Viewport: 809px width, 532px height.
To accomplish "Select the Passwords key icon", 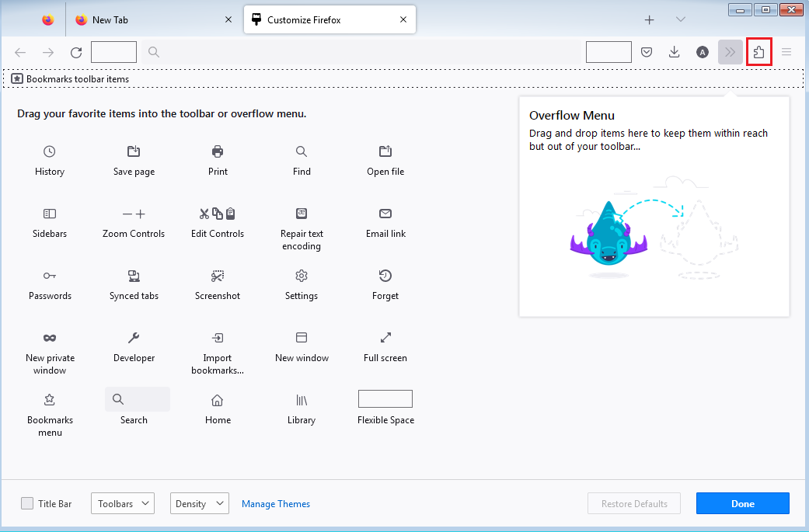I will pyautogui.click(x=50, y=276).
